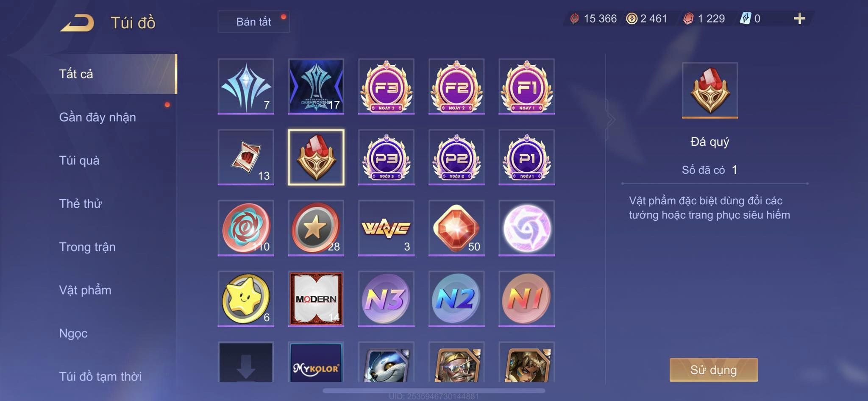Click the Sử dụng button
This screenshot has height=401, width=868.
click(x=713, y=370)
